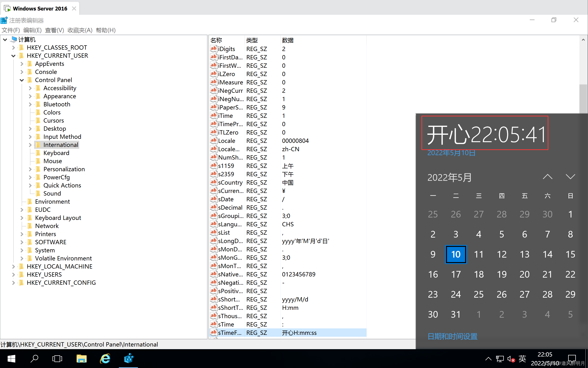588x368 pixels.
Task: Expand the International tree node
Action: click(30, 145)
